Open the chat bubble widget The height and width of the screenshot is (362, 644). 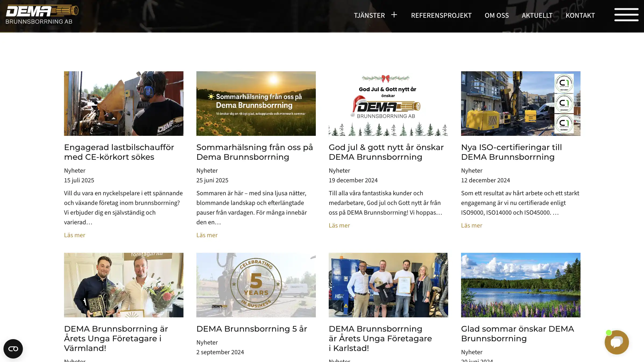click(x=617, y=342)
